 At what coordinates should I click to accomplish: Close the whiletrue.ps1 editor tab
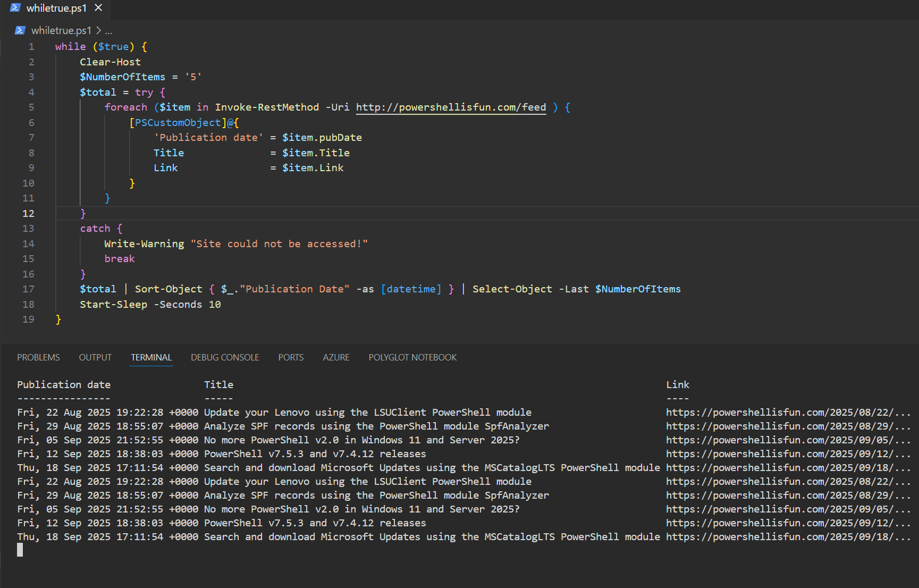pyautogui.click(x=98, y=8)
